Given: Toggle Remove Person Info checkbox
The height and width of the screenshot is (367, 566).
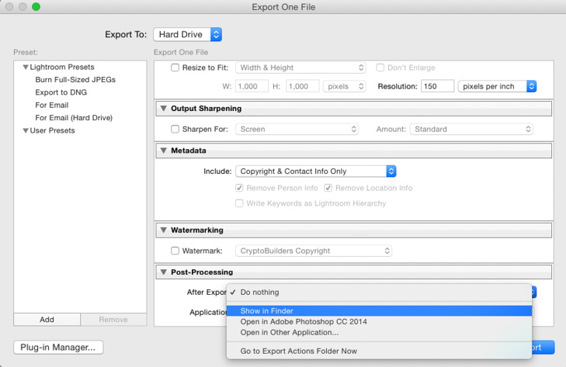Looking at the screenshot, I should (239, 188).
